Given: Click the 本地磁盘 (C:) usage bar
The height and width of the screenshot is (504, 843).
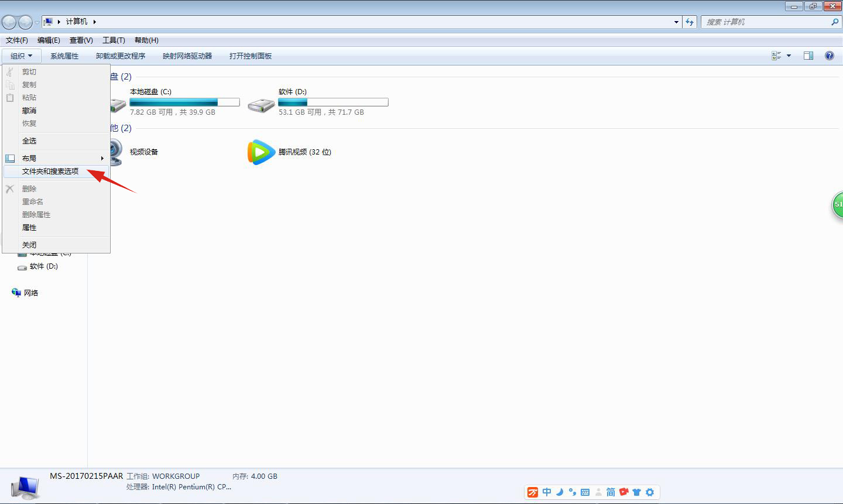Looking at the screenshot, I should coord(184,102).
